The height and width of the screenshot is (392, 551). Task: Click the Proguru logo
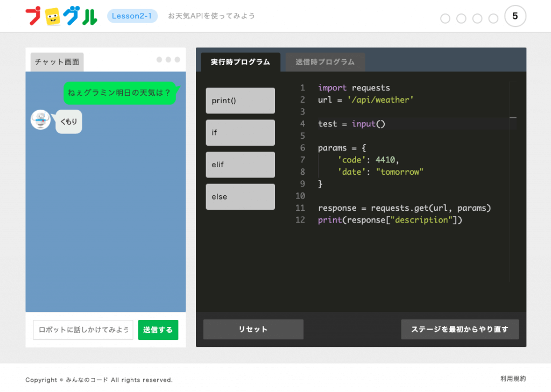coord(61,16)
